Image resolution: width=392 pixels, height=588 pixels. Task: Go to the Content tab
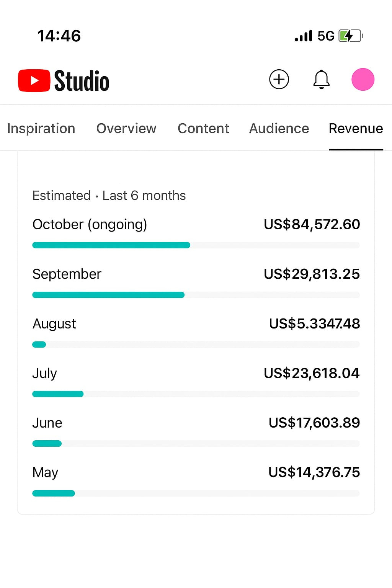[x=203, y=129]
